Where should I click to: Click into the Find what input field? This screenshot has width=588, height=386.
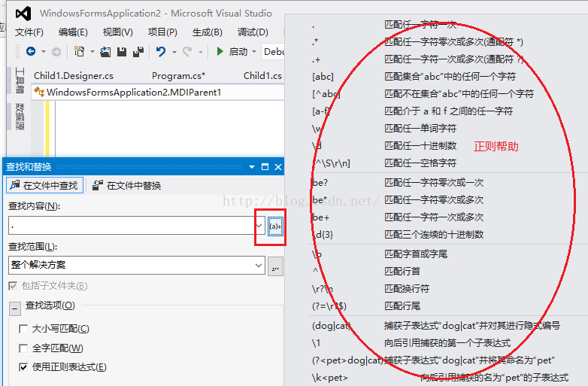click(132, 226)
